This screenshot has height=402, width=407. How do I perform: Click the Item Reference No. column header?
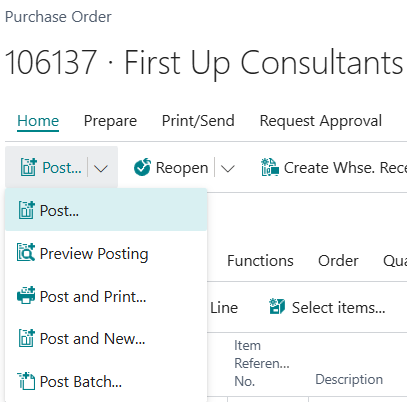[x=262, y=363]
